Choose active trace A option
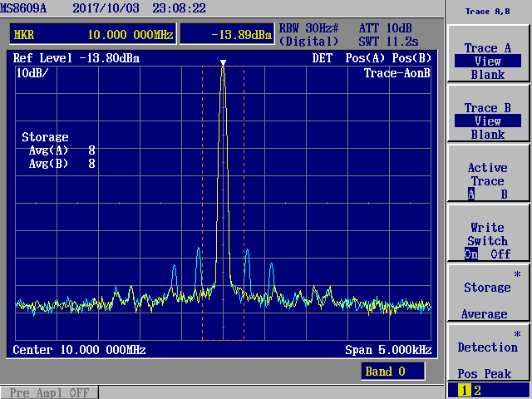The image size is (532, 399). pos(471,194)
